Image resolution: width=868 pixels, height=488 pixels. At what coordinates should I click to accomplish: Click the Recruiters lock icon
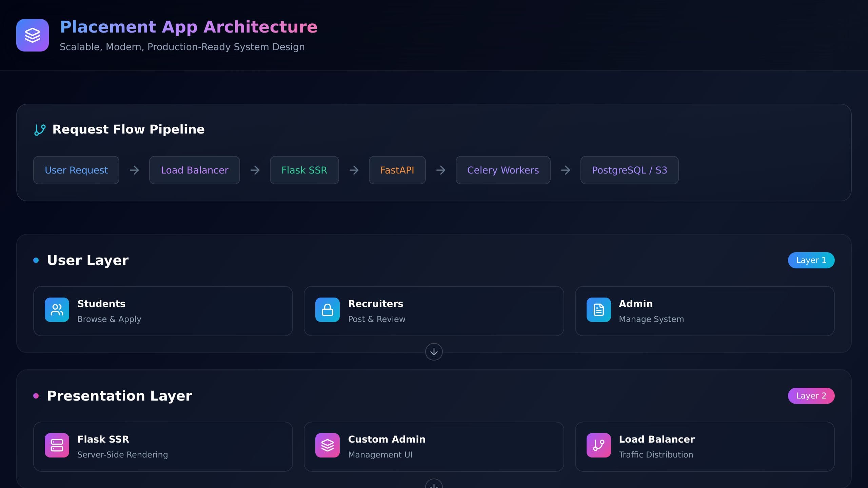click(328, 310)
